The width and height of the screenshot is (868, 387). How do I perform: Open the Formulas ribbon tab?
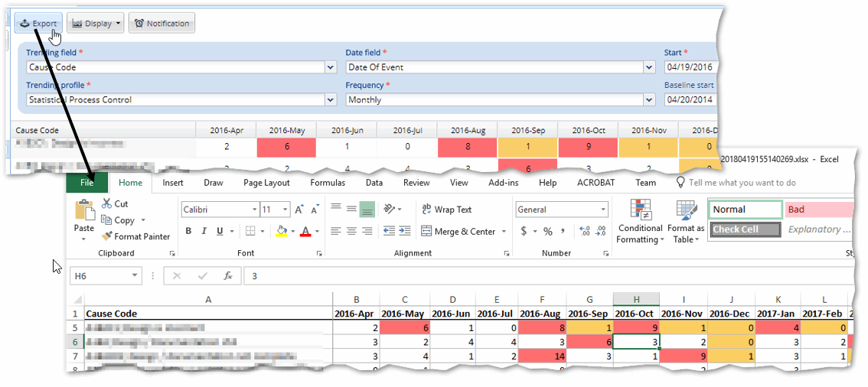(x=328, y=183)
